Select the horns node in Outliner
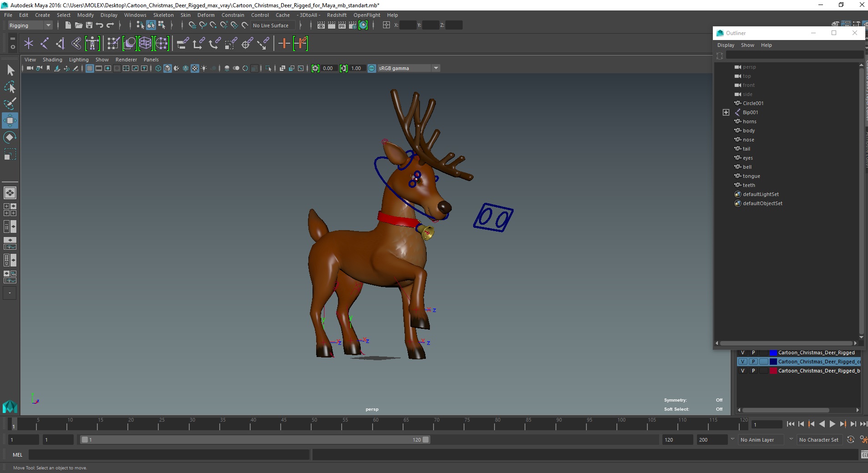 (x=749, y=121)
